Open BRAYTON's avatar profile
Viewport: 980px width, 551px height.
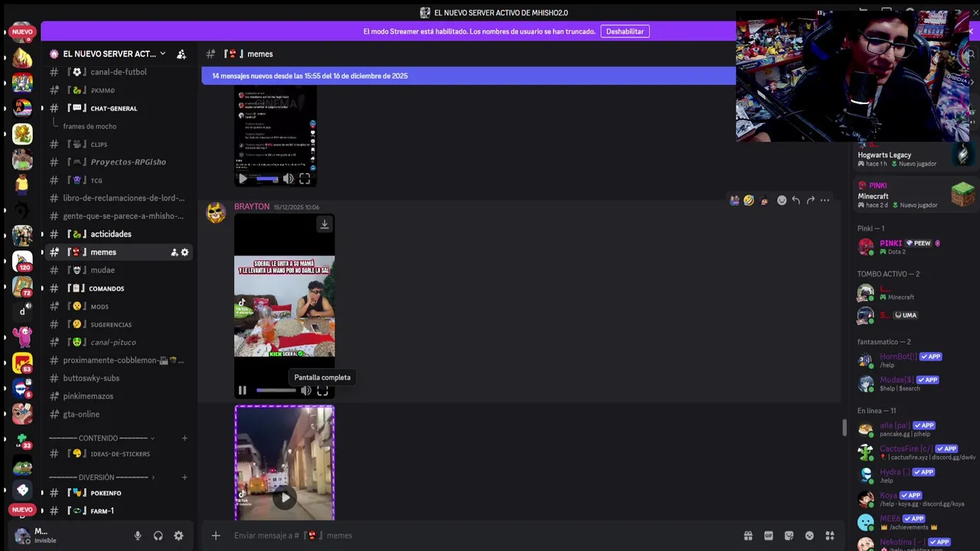(x=216, y=213)
